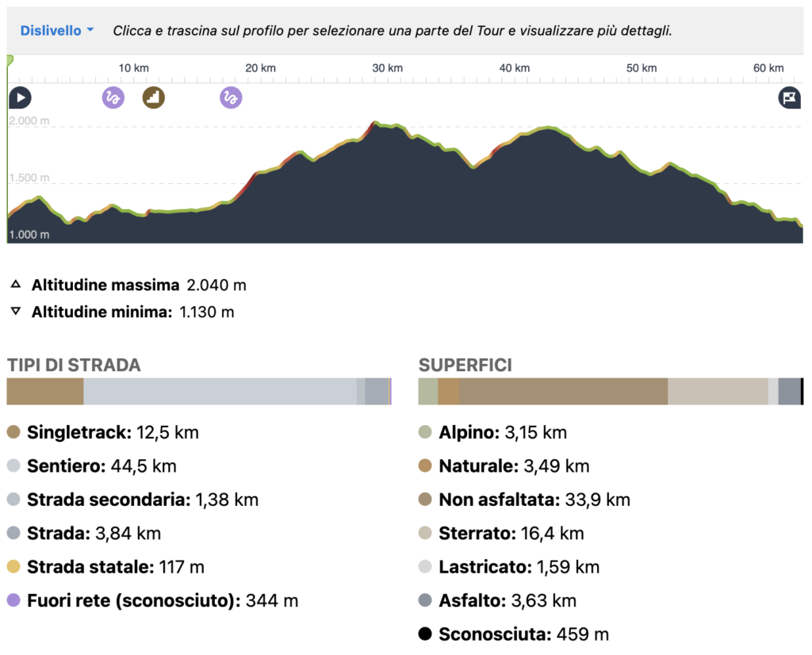
Task: Click the min altitude down-triangle icon
Action: point(16,311)
